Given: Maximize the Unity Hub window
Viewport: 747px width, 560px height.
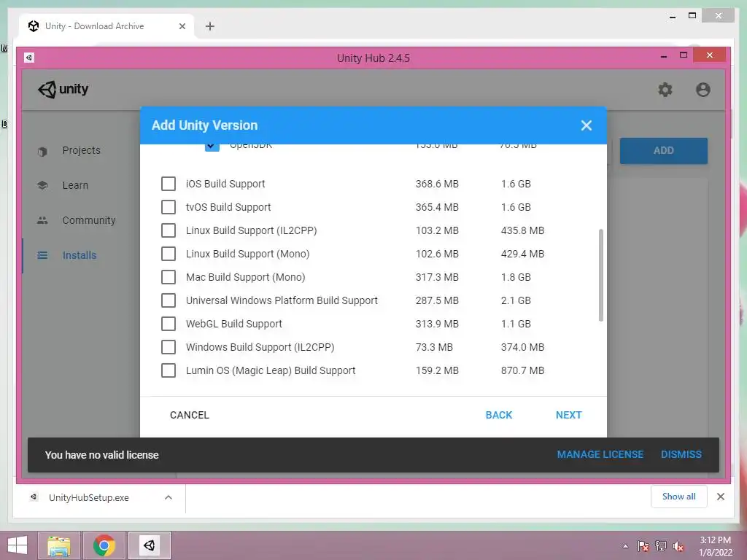Looking at the screenshot, I should [684, 55].
